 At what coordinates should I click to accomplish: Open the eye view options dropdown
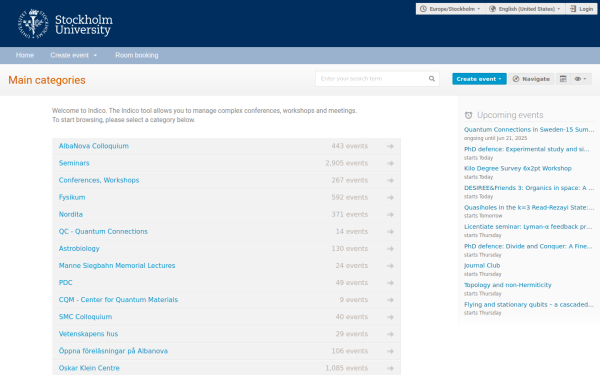pyautogui.click(x=580, y=79)
